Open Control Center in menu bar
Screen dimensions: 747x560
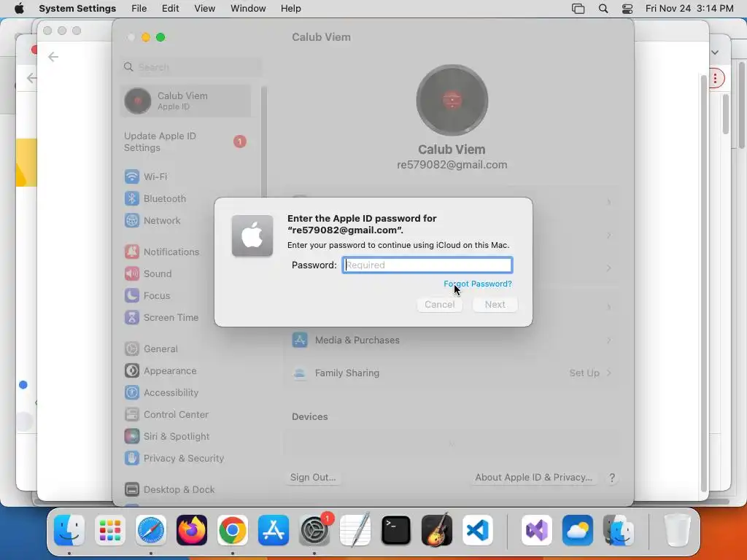pos(627,9)
